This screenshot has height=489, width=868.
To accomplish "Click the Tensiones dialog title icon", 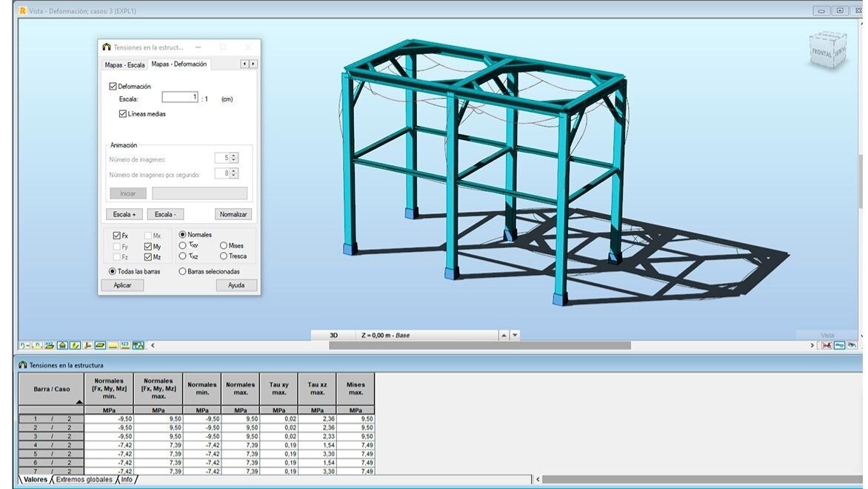I will coord(107,47).
